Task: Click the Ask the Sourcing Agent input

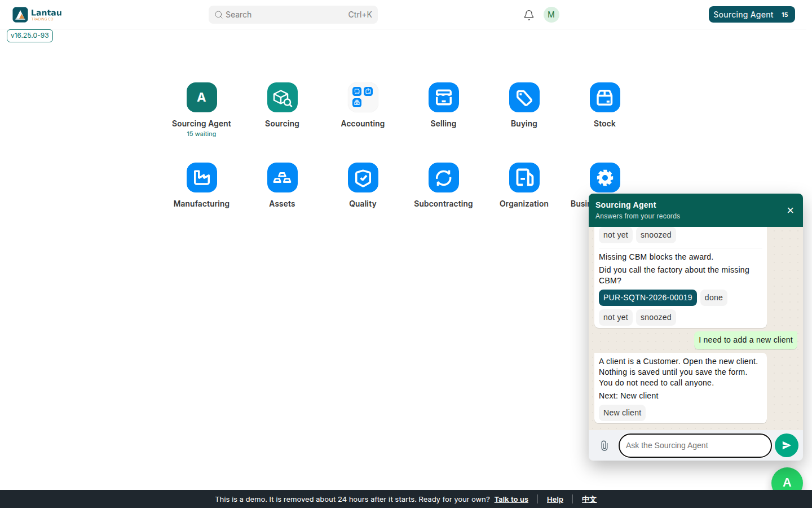Action: 695,445
